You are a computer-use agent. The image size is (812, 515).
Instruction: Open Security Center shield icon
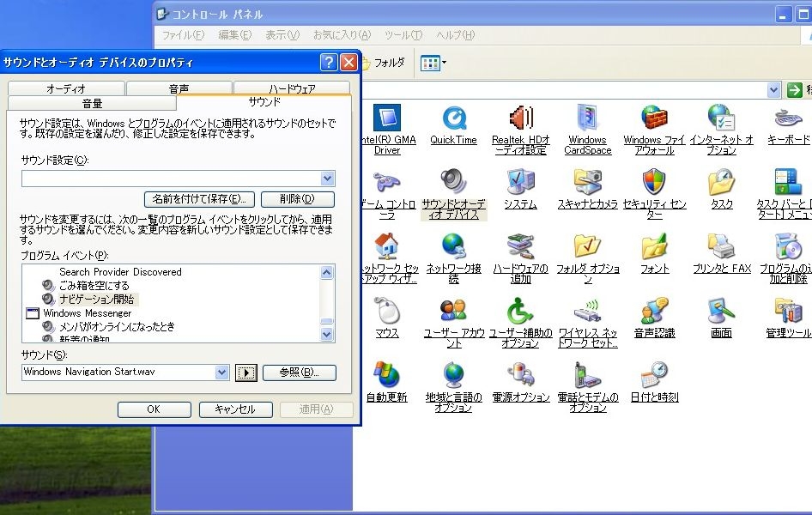pos(654,182)
